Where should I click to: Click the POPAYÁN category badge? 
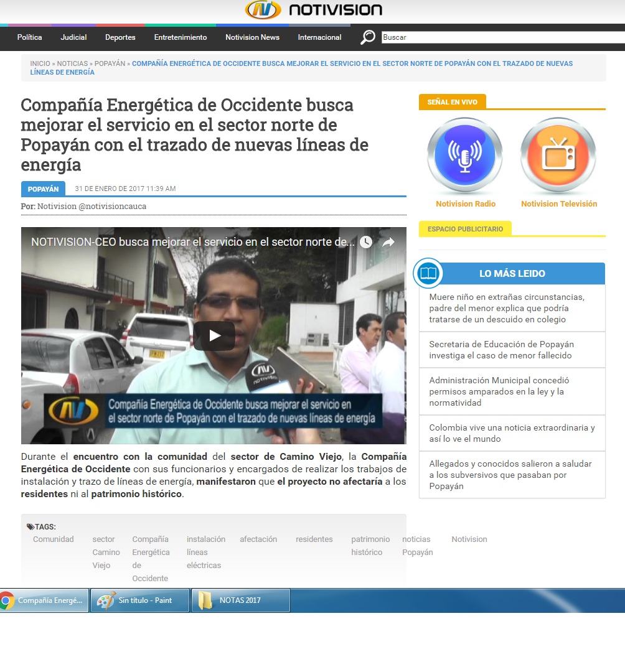44,189
